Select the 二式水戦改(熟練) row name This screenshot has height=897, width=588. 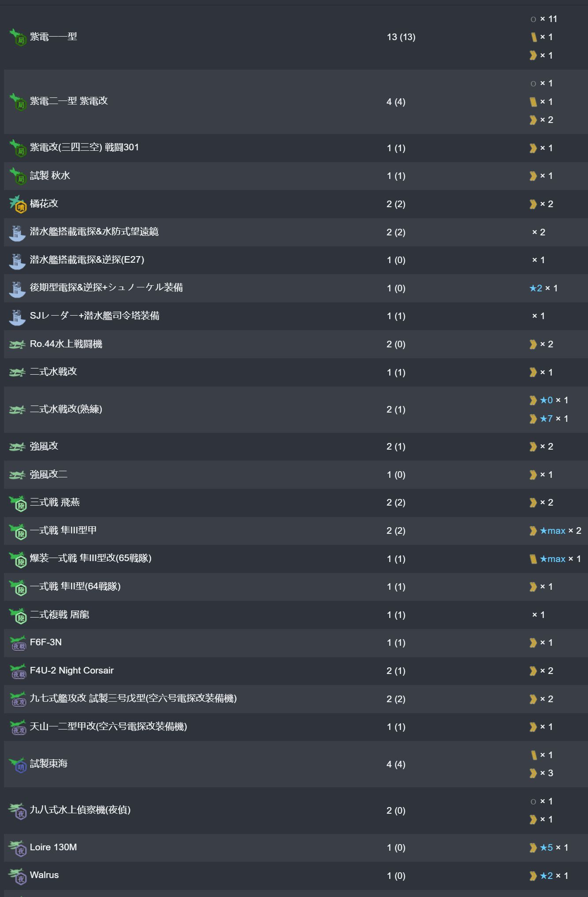66,409
